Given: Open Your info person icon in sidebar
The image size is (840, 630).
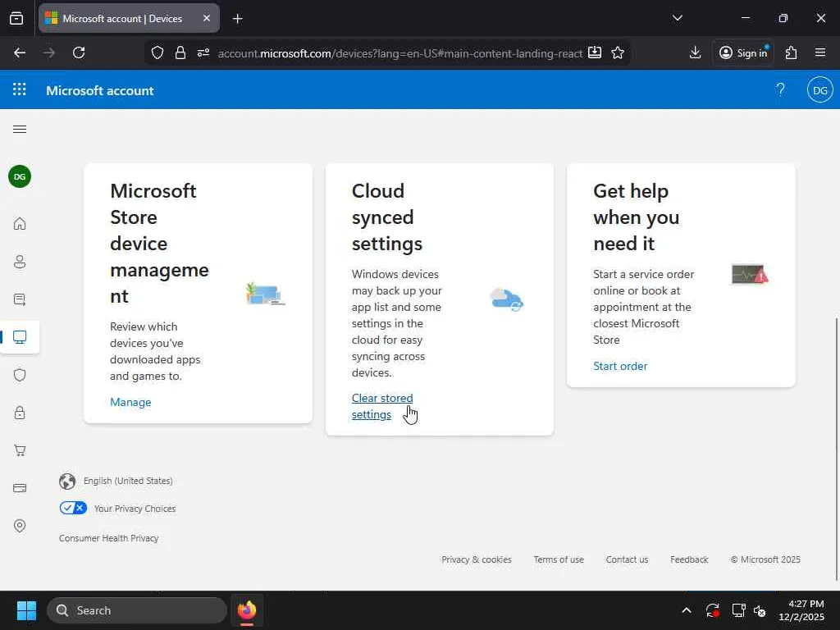Looking at the screenshot, I should [20, 262].
